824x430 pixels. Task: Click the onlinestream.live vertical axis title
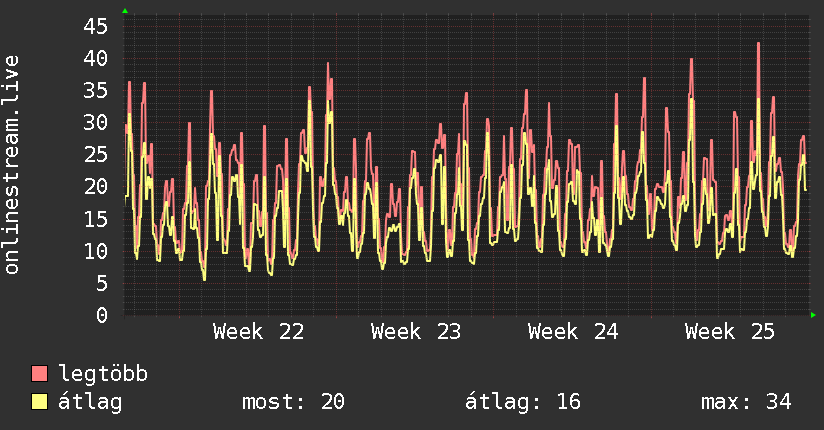[x=12, y=165]
